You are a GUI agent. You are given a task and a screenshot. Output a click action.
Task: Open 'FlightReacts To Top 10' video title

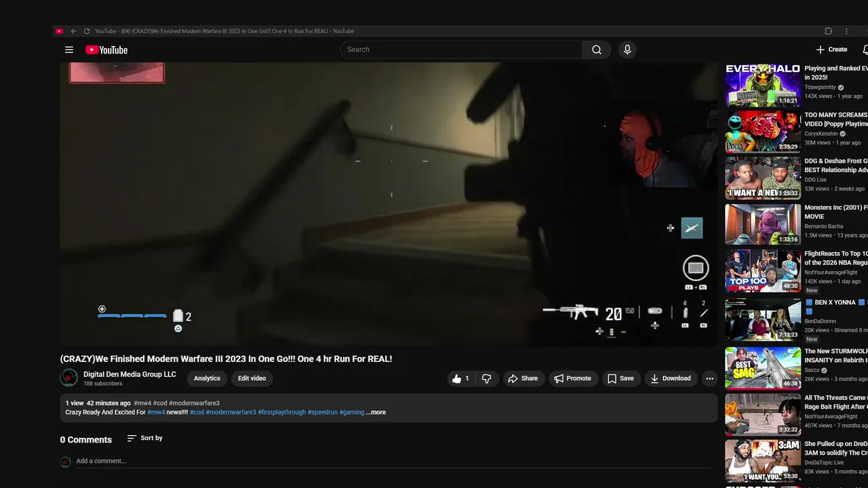(836, 258)
